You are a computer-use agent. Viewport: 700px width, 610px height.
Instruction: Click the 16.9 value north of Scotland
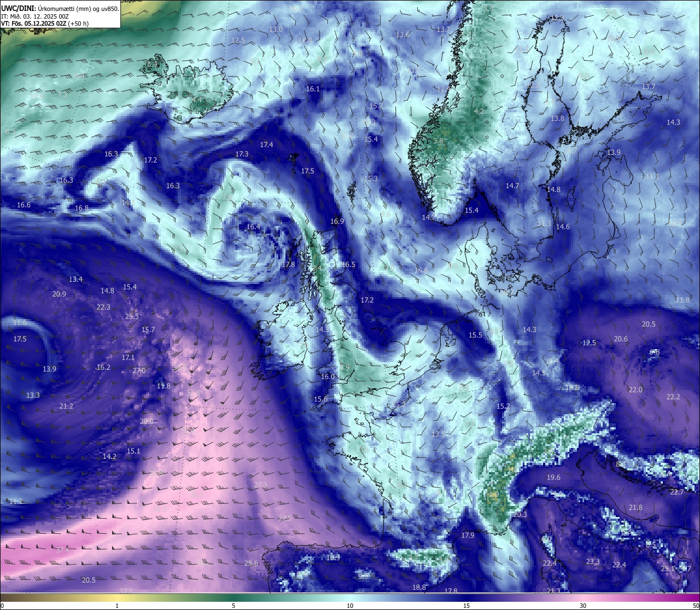click(x=337, y=221)
